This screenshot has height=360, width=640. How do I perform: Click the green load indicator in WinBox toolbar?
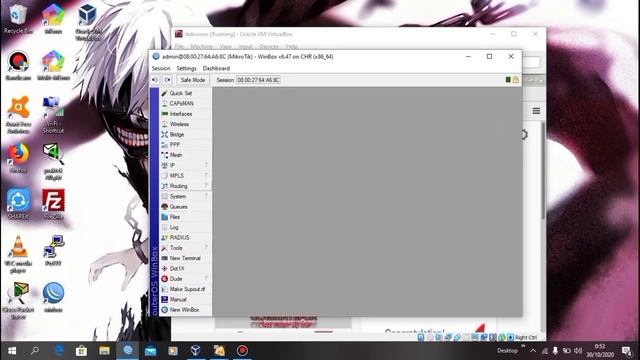pyautogui.click(x=508, y=80)
